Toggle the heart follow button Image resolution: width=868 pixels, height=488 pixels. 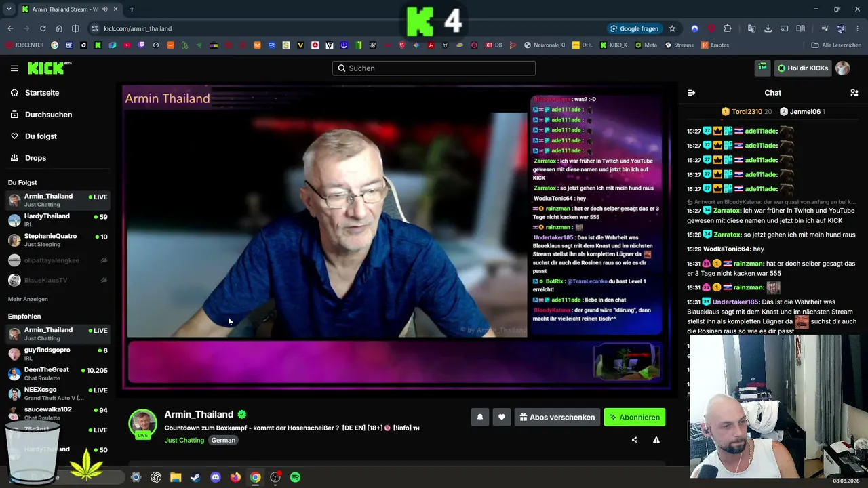click(x=502, y=418)
